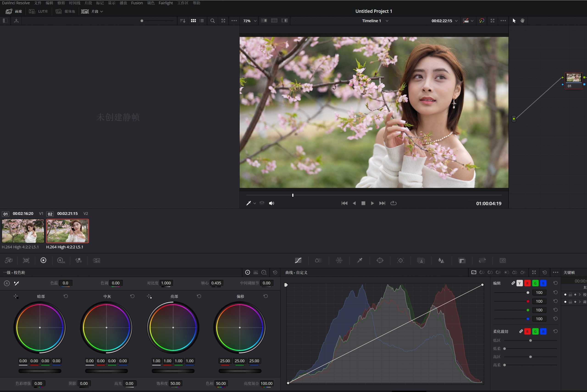Click the HDR color wheels icon
The width and height of the screenshot is (587, 392).
[61, 260]
